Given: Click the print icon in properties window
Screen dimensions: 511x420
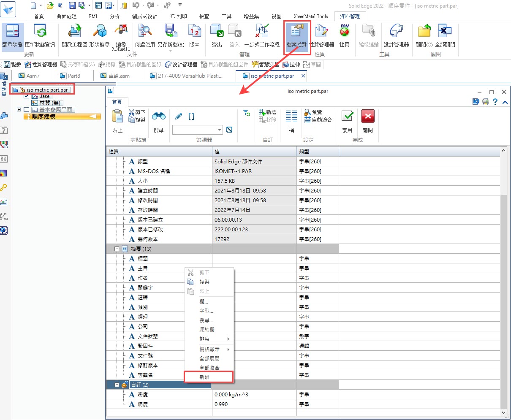Looking at the screenshot, I should point(486,102).
